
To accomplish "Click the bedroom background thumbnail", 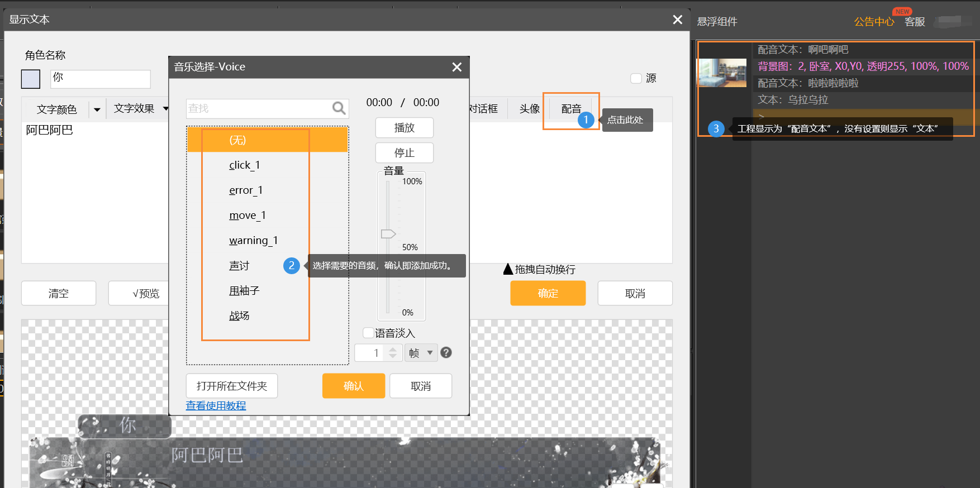I will pos(722,73).
